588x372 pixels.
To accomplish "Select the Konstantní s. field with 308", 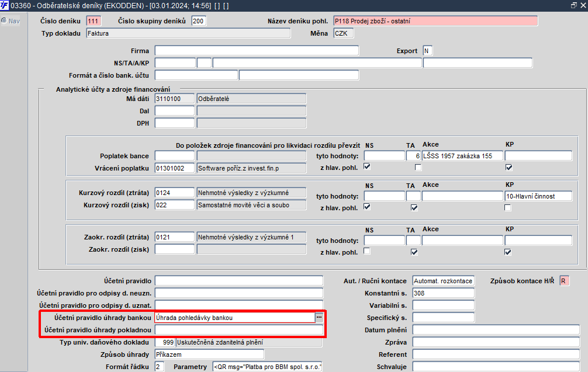I will 443,293.
